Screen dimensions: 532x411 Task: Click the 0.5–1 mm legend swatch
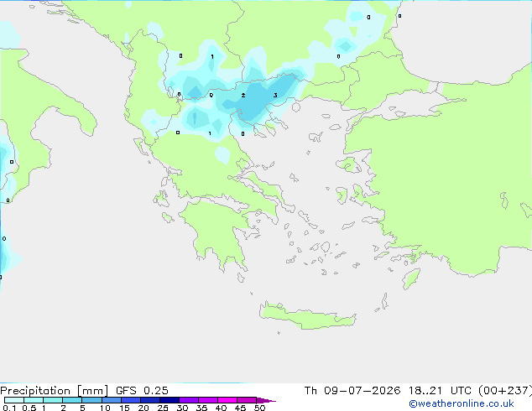click(x=34, y=400)
